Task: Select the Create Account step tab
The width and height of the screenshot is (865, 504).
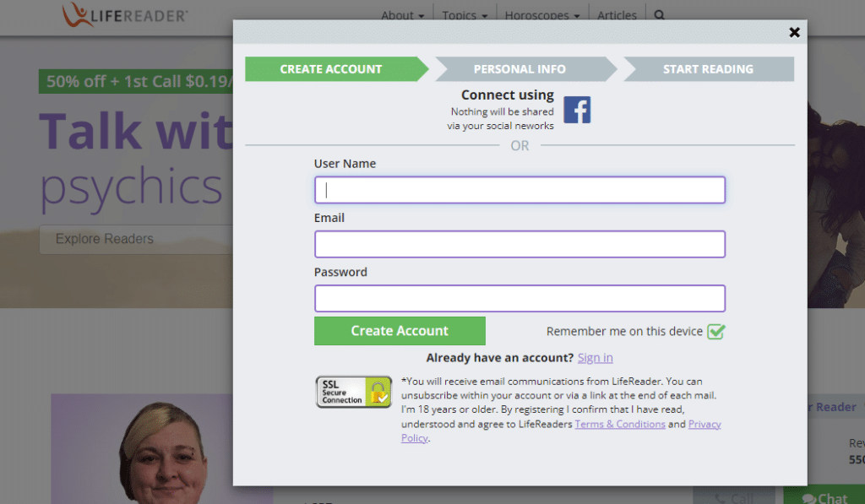Action: pos(336,69)
